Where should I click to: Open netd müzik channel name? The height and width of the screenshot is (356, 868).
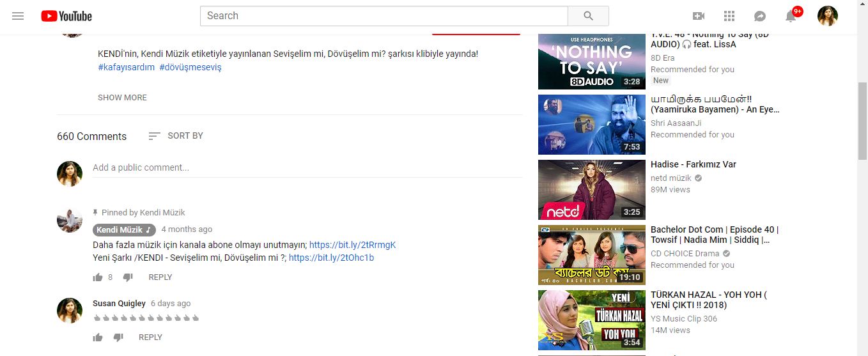(x=671, y=178)
